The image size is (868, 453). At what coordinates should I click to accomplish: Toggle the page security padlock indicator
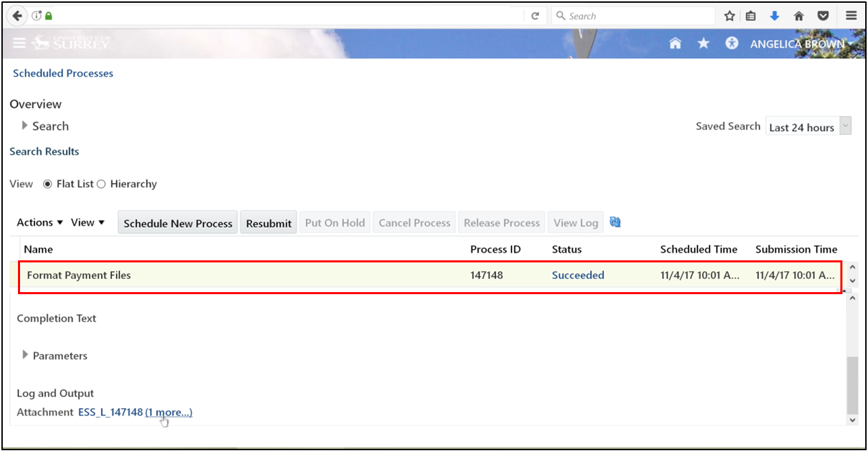(48, 15)
